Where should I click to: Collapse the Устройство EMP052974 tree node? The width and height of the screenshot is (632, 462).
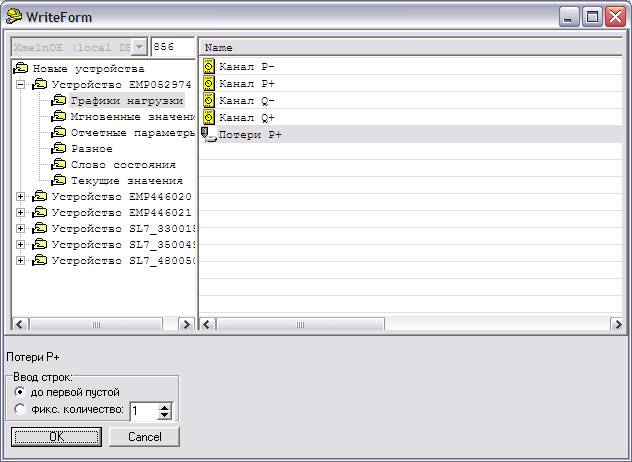click(21, 85)
